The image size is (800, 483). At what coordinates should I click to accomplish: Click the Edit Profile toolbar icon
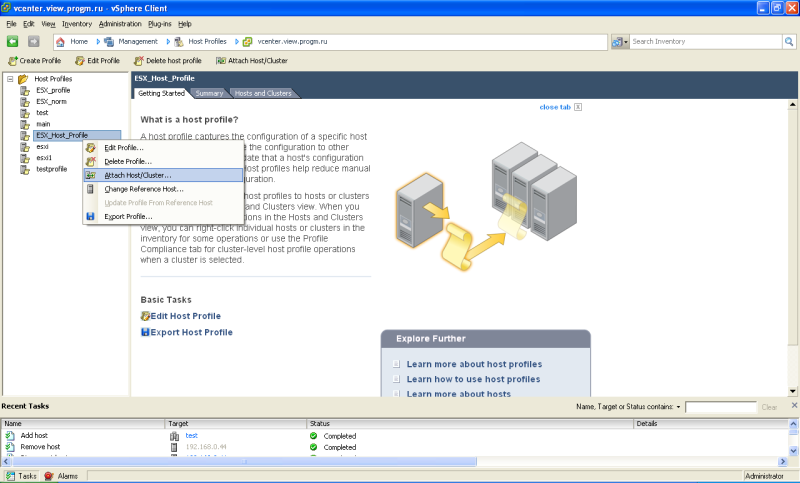(x=80, y=61)
